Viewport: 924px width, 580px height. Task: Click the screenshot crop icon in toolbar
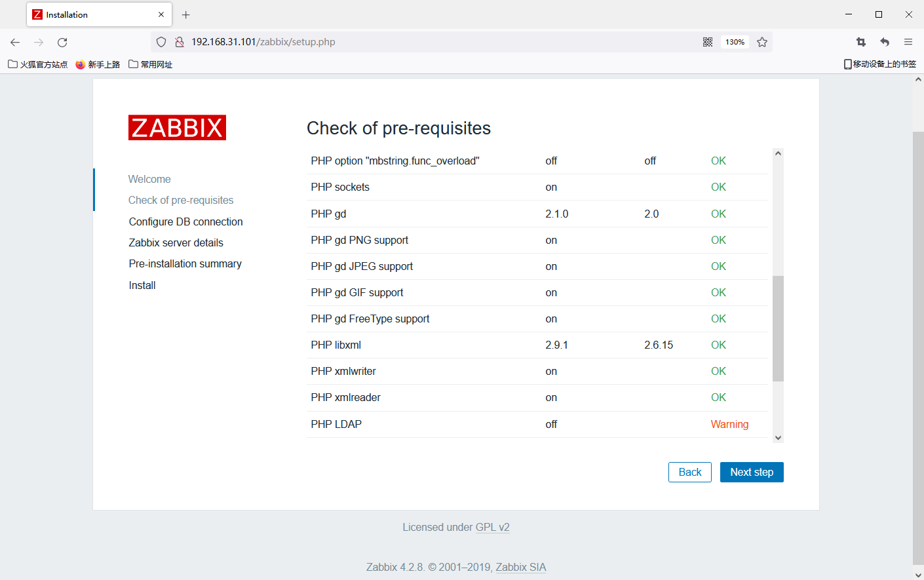coord(860,41)
